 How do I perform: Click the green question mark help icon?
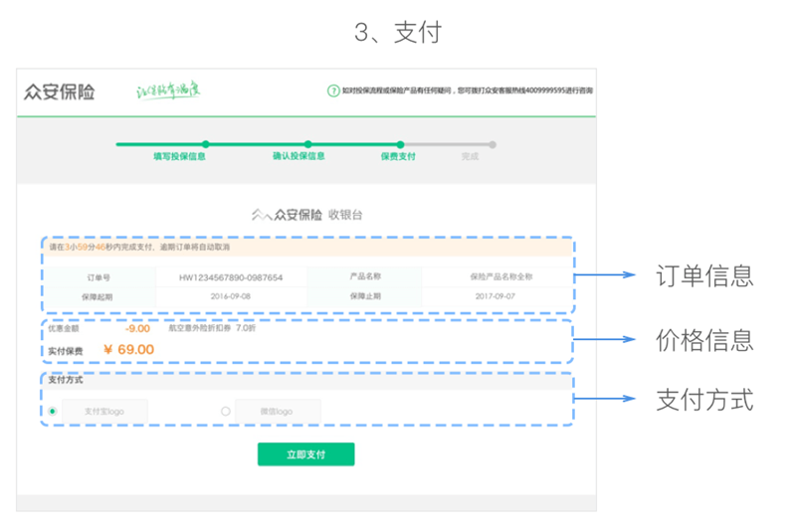click(x=333, y=91)
